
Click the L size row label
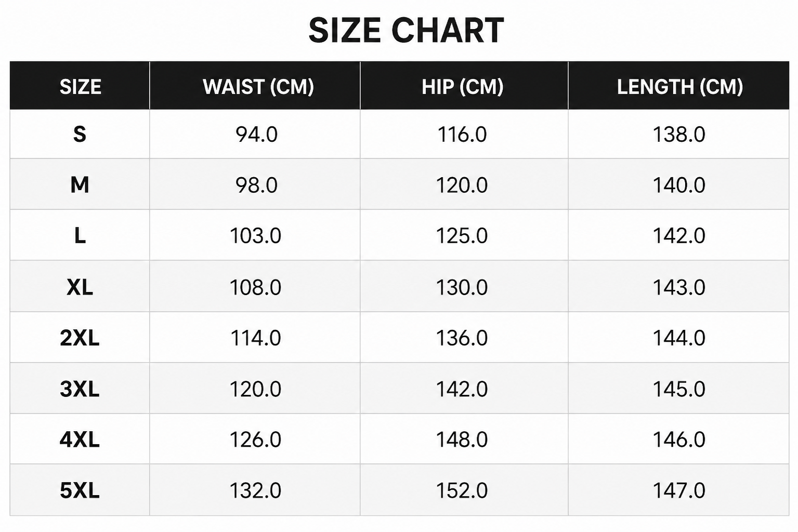click(x=80, y=236)
